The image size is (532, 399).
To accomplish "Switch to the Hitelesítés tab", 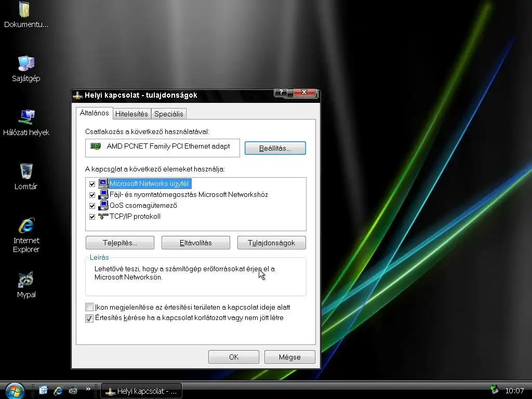I will pyautogui.click(x=131, y=114).
